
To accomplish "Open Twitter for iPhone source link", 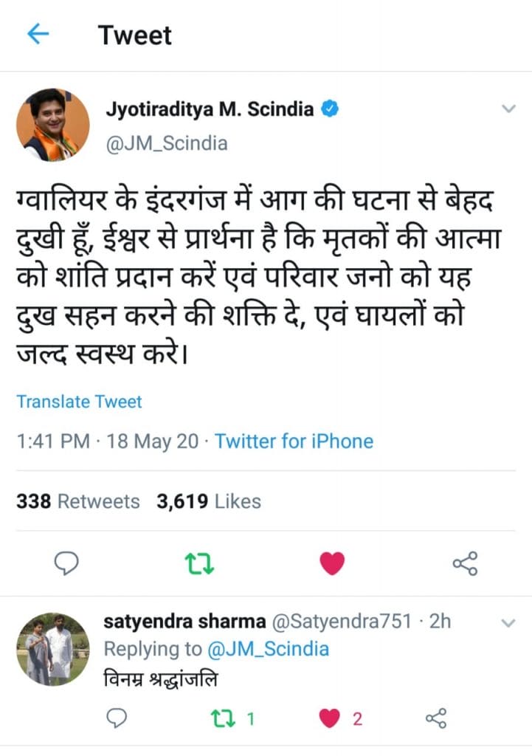I will (x=294, y=441).
